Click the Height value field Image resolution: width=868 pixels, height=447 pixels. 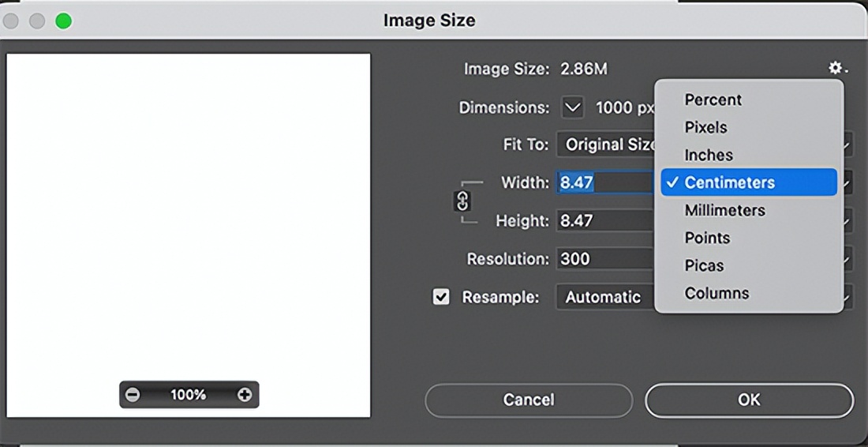pyautogui.click(x=604, y=220)
